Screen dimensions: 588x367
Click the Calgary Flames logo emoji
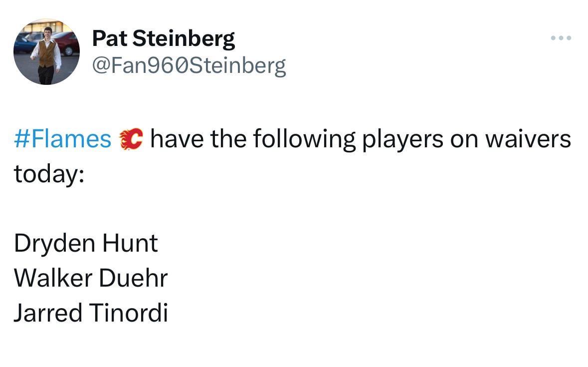point(131,139)
